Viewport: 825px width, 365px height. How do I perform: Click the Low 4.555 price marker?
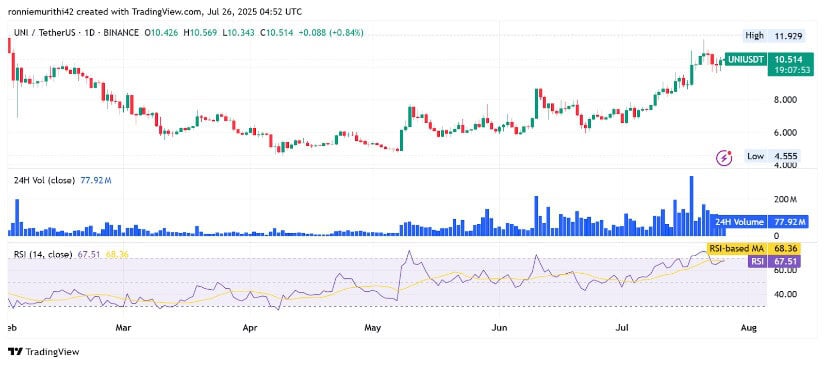click(x=772, y=156)
